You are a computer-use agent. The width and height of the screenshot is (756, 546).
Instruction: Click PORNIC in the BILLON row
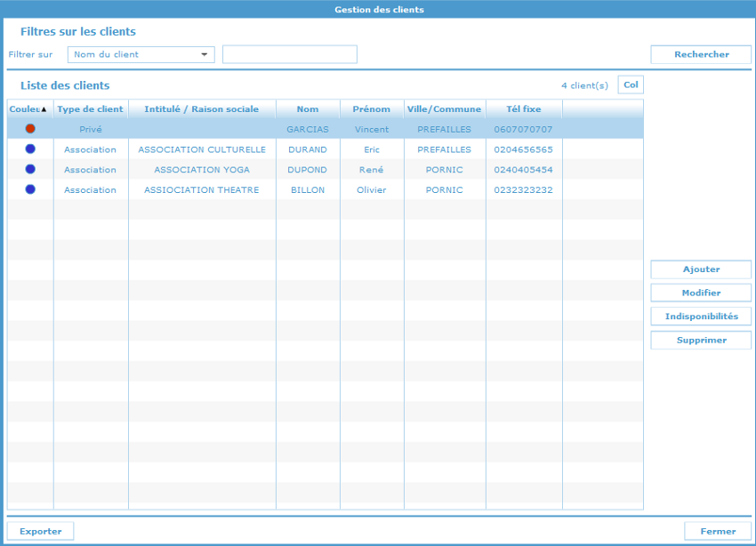click(x=445, y=190)
